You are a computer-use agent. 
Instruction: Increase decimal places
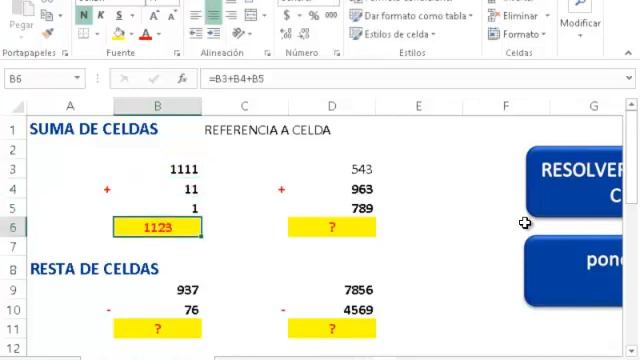(286, 33)
